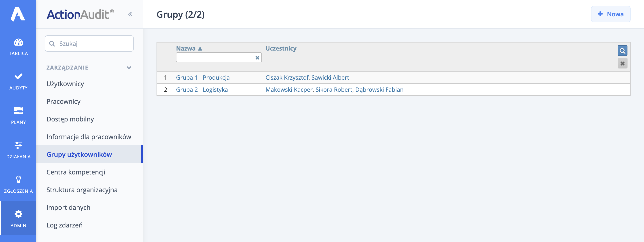Click the Nazwa filter text box
The width and height of the screenshot is (644, 242).
click(x=215, y=58)
